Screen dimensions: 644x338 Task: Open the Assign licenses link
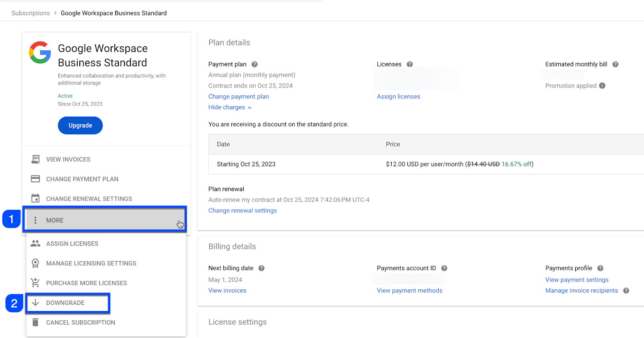point(398,97)
